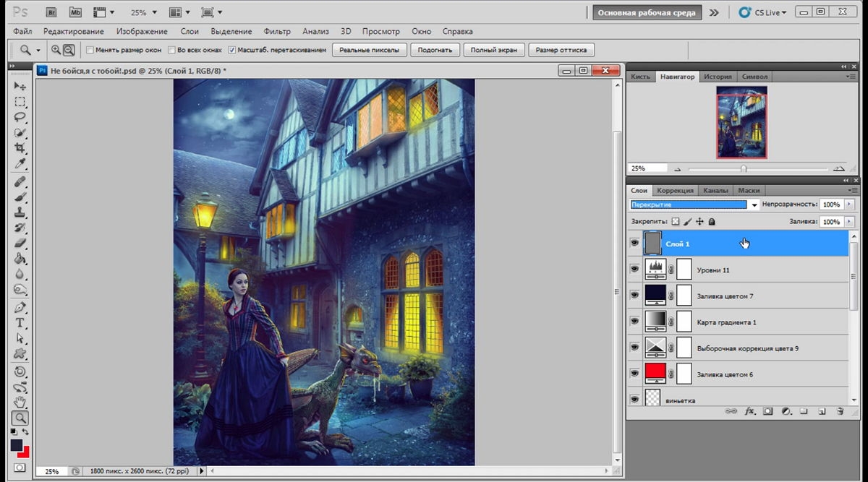This screenshot has height=482, width=868.
Task: Launch Adobe Bridge from top bar
Action: pyautogui.click(x=51, y=12)
